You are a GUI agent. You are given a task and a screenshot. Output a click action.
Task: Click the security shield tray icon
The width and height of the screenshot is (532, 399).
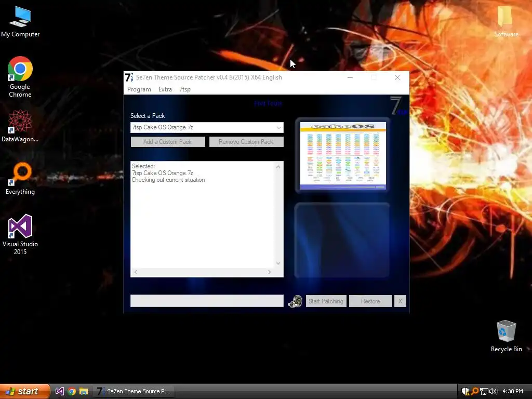(x=465, y=391)
